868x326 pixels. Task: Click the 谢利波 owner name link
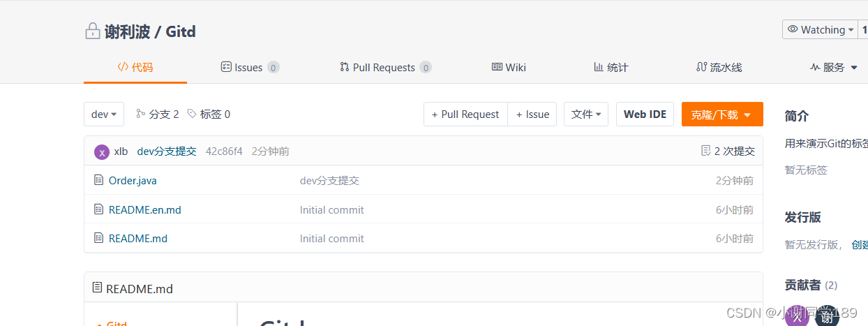127,31
